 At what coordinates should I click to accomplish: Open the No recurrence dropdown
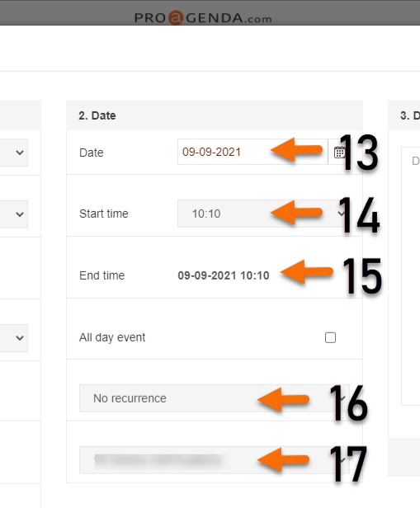coord(215,398)
